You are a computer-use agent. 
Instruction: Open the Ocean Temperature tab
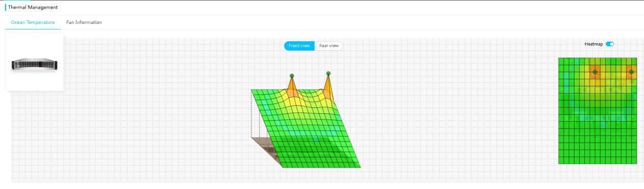[33, 22]
